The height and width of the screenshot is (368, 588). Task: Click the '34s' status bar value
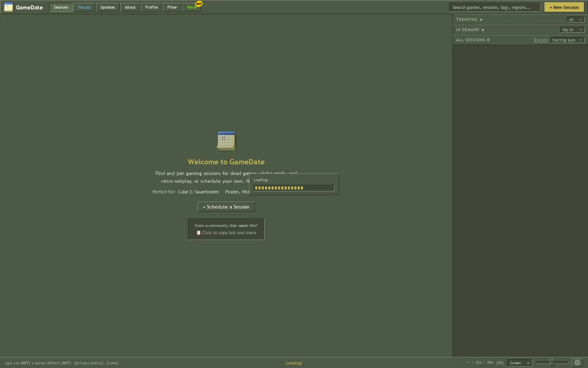point(490,363)
